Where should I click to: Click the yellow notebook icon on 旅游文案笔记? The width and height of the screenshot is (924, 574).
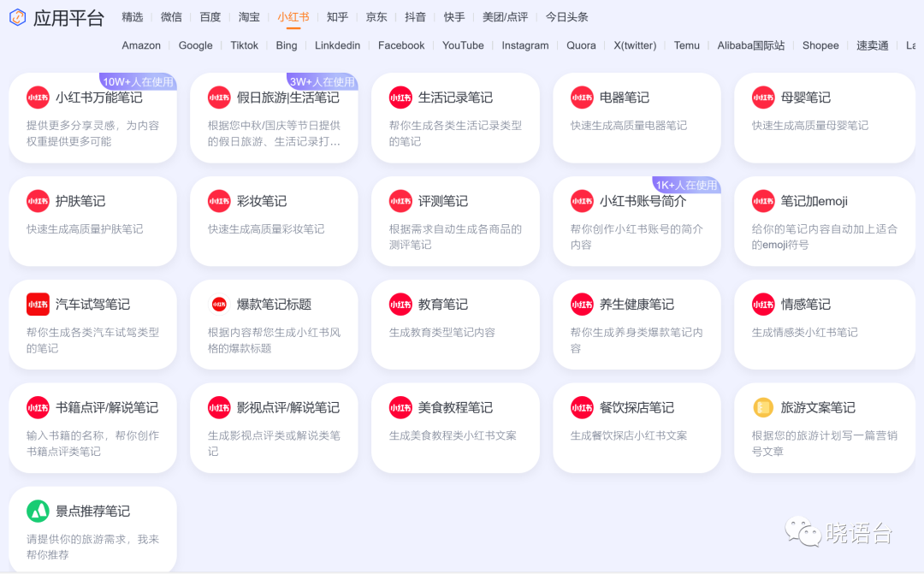[x=762, y=408]
